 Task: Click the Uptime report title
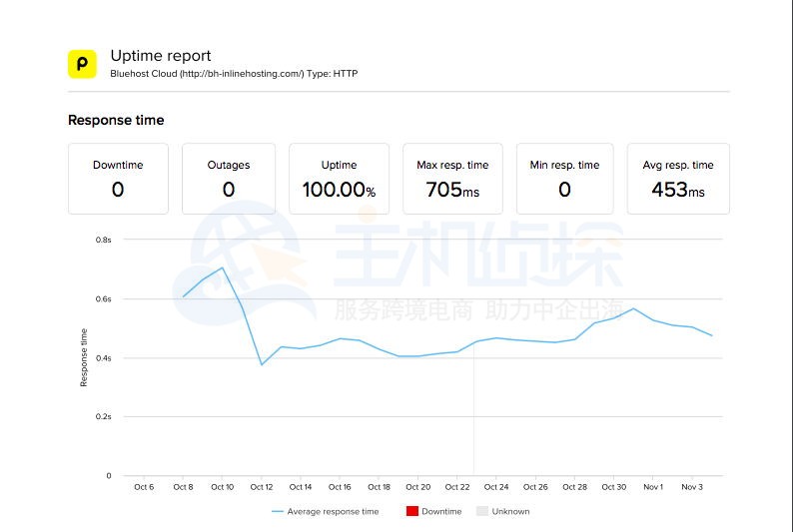tap(161, 56)
